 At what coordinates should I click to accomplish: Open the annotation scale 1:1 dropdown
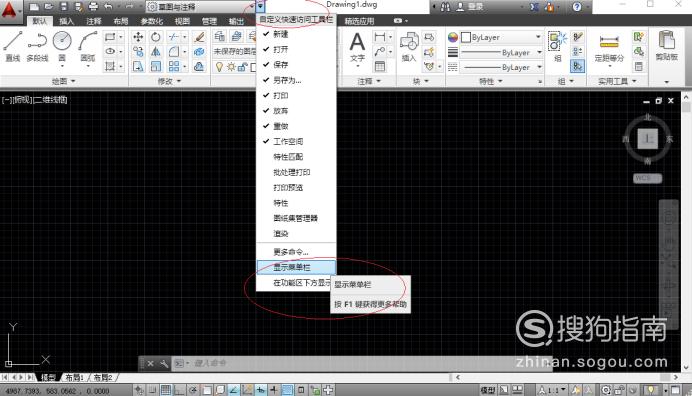pyautogui.click(x=552, y=390)
